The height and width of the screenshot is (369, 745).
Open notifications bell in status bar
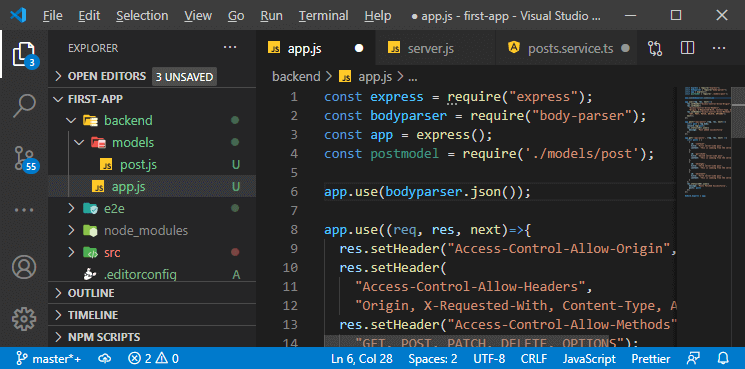[x=723, y=359]
